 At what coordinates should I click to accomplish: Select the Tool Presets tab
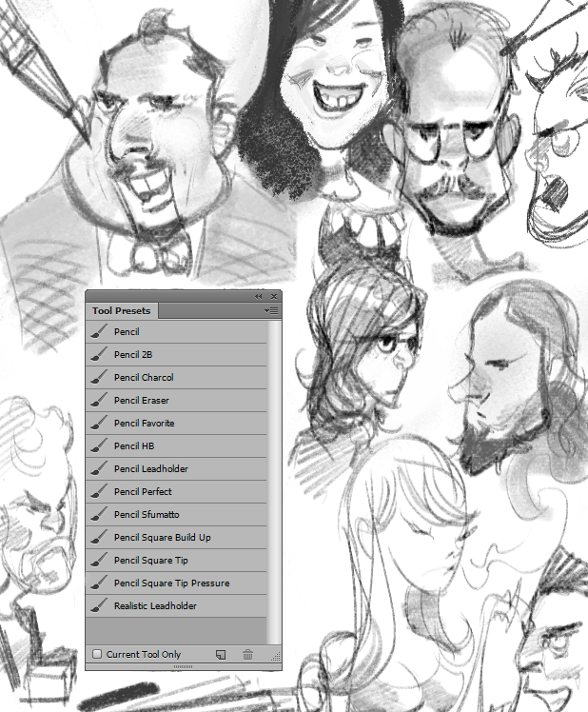(x=121, y=311)
